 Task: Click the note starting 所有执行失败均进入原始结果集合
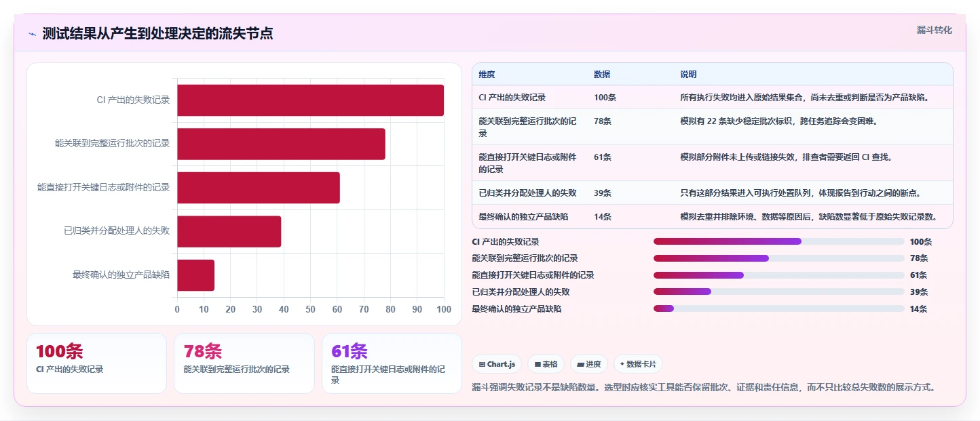804,98
